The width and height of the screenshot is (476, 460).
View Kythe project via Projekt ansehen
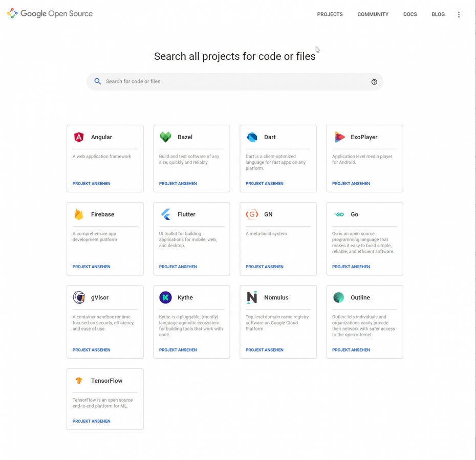178,350
